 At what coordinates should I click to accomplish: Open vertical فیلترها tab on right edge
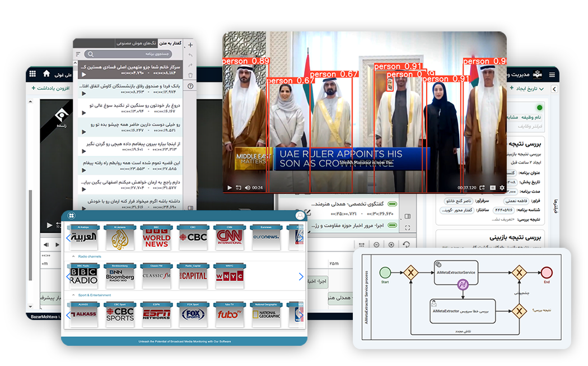pos(556,206)
